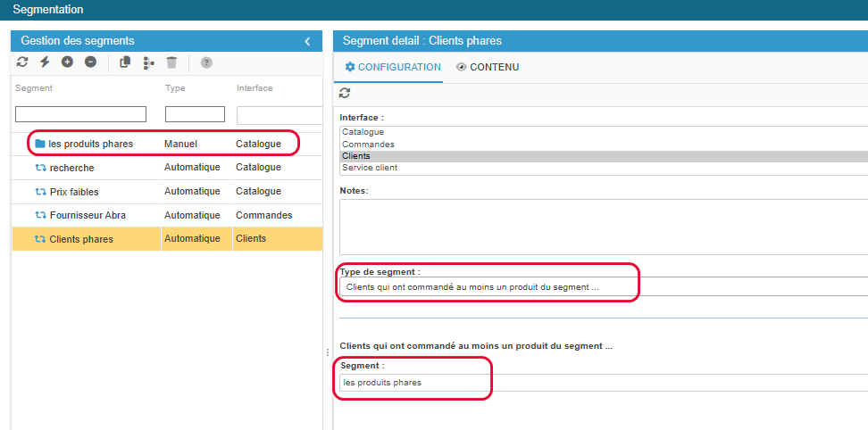Viewport: 868px width, 430px height.
Task: Click 'Automatique' cell in 'Clients phares' row
Action: point(192,239)
